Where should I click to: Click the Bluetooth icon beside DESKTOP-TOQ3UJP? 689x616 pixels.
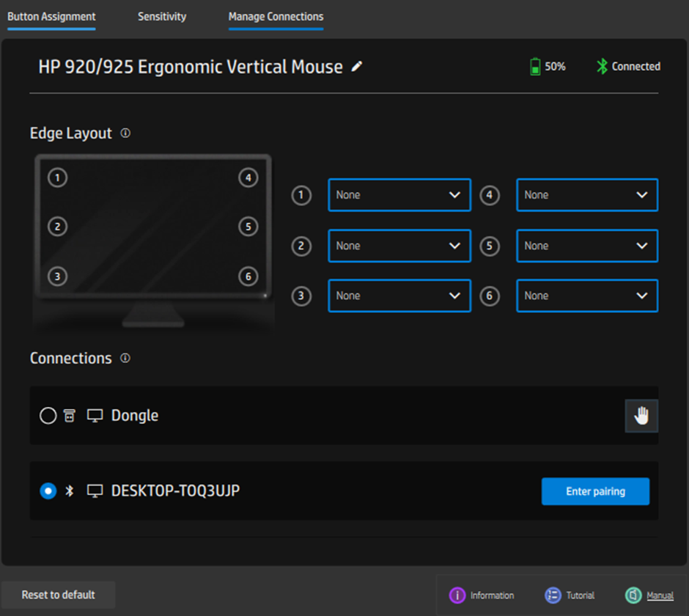[70, 491]
